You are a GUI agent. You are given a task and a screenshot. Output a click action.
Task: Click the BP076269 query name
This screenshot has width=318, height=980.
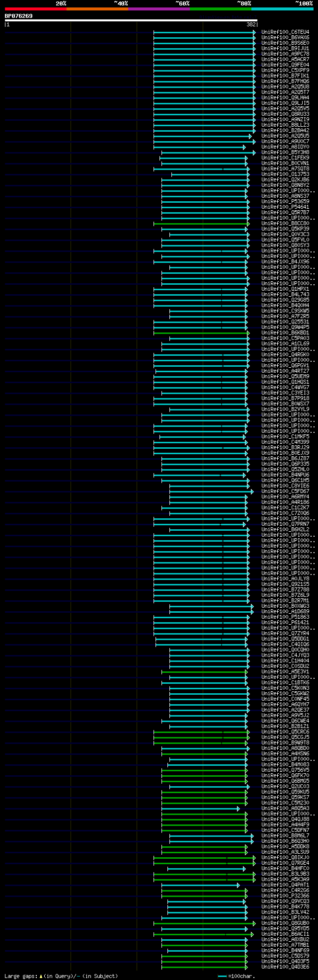pos(19,16)
